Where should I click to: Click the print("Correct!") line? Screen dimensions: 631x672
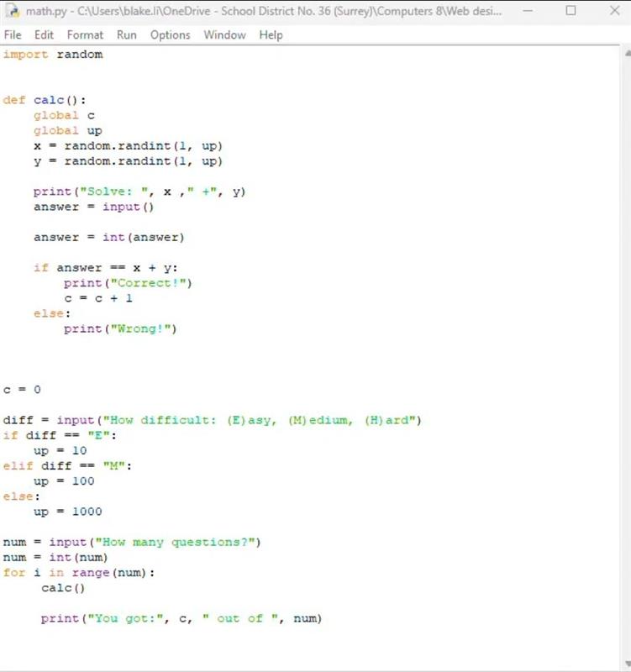(128, 283)
